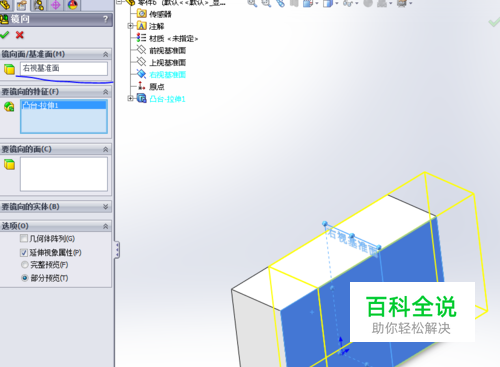The width and height of the screenshot is (500, 367).
Task: Select the 传感器 sensors folder icon
Action: 142,14
